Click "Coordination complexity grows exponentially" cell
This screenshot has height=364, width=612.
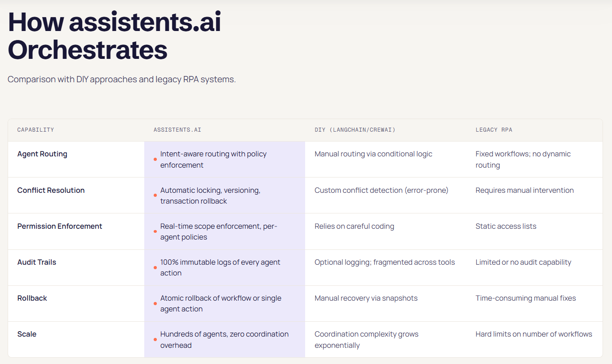[x=367, y=340]
